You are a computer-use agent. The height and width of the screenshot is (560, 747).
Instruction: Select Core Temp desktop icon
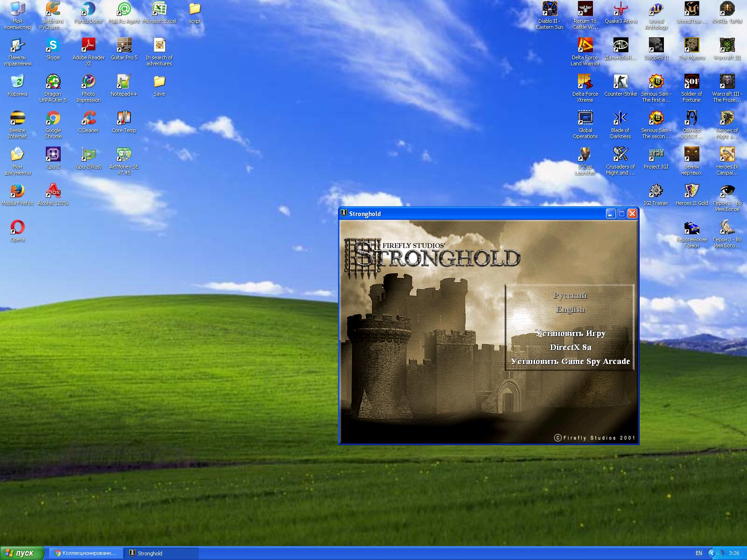pos(124,122)
